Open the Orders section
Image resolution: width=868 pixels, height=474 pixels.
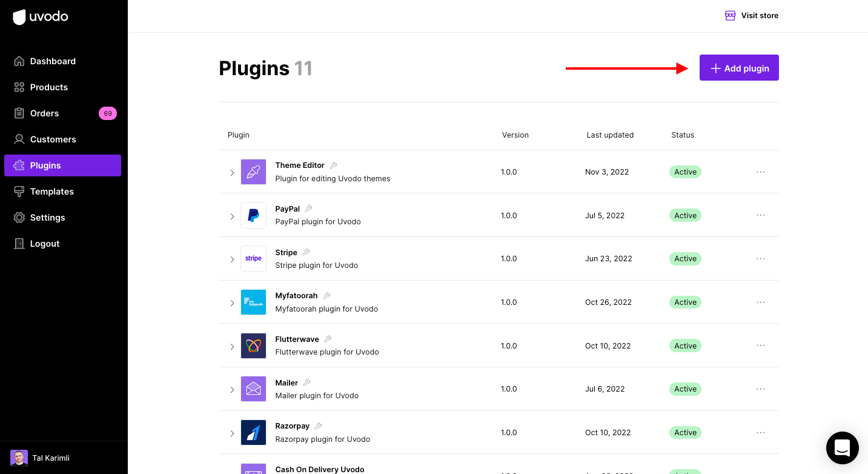coord(62,113)
